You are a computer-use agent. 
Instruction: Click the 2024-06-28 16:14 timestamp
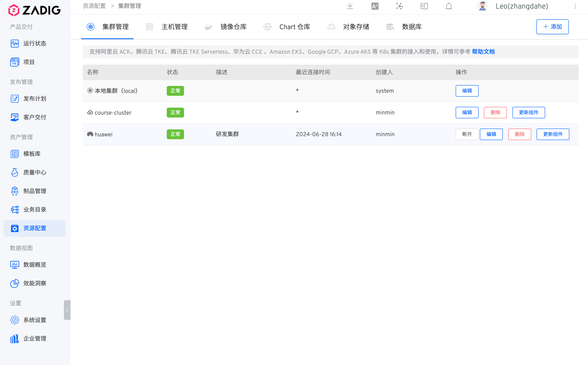tap(319, 134)
